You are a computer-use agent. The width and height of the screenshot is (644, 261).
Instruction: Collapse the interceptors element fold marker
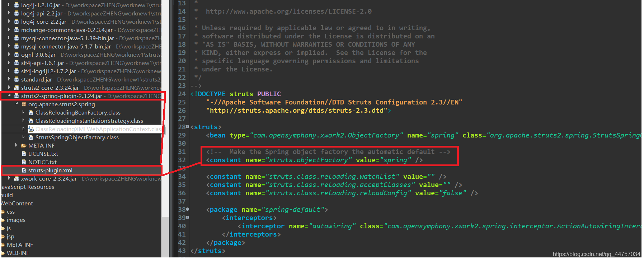coord(188,218)
